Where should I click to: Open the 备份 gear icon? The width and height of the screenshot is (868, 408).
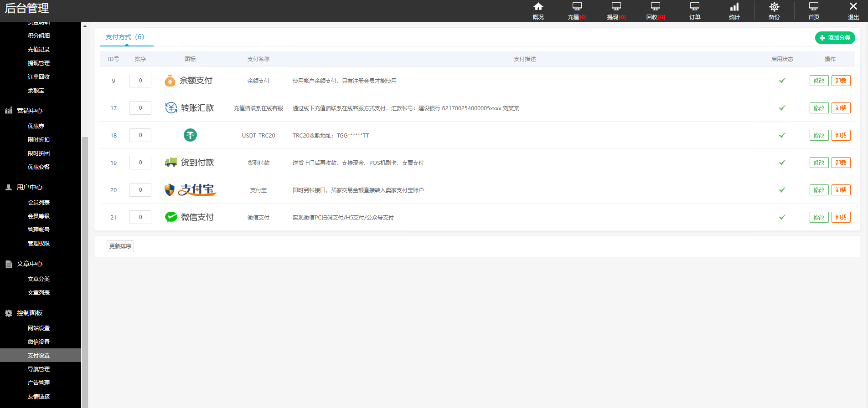[x=774, y=6]
